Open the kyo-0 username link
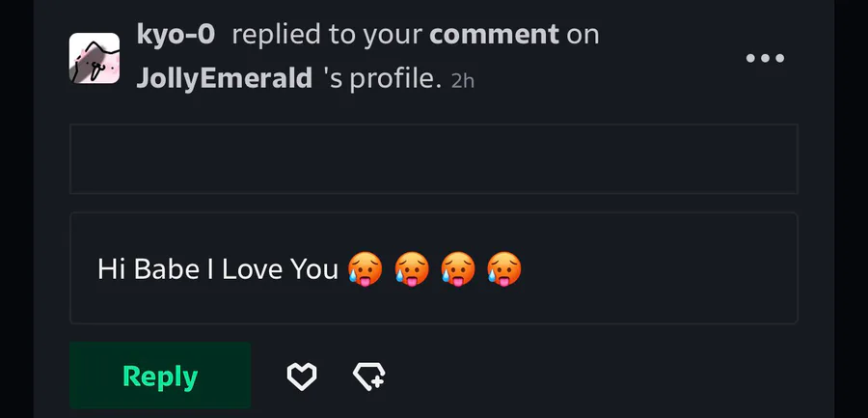868x418 pixels. point(176,36)
